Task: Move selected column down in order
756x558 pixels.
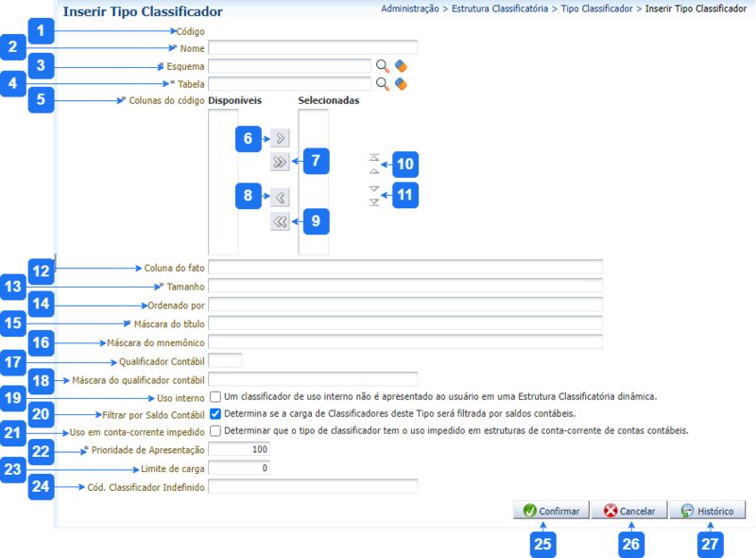Action: (x=374, y=196)
